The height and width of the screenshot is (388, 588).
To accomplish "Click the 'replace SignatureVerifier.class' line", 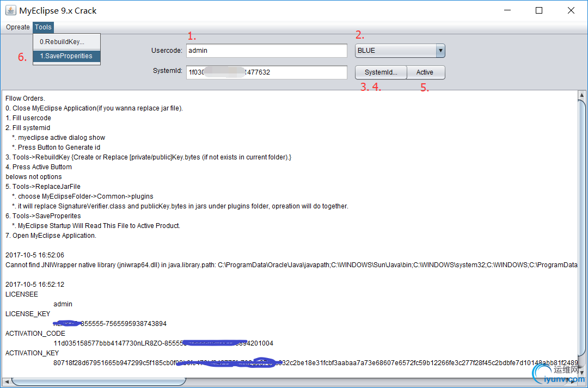I will coord(180,206).
